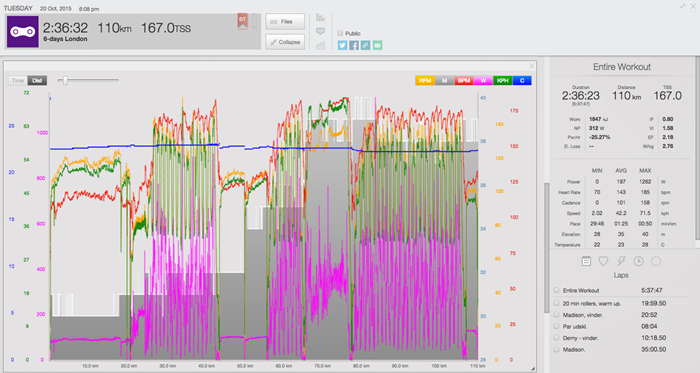Click lap duration '10:18.50'

654,338
